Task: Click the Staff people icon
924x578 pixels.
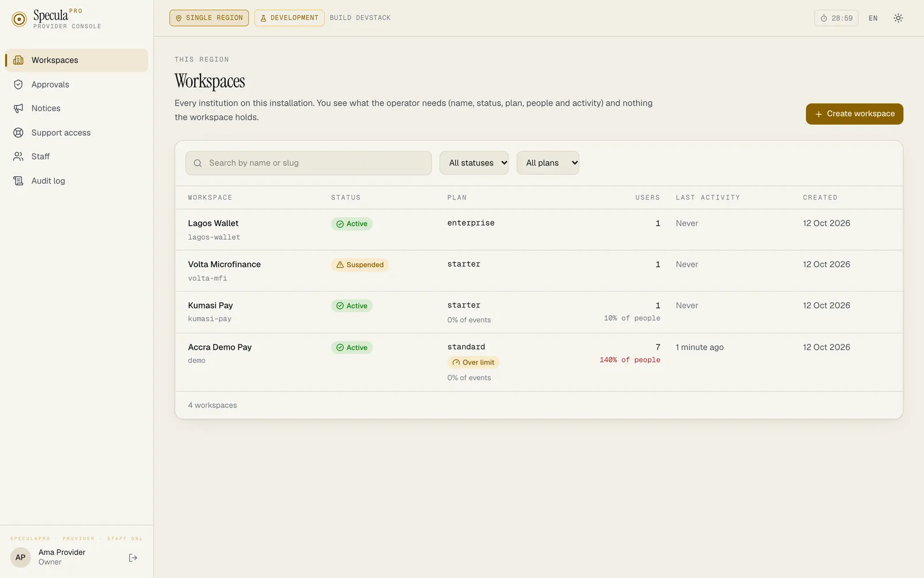Action: pyautogui.click(x=18, y=157)
